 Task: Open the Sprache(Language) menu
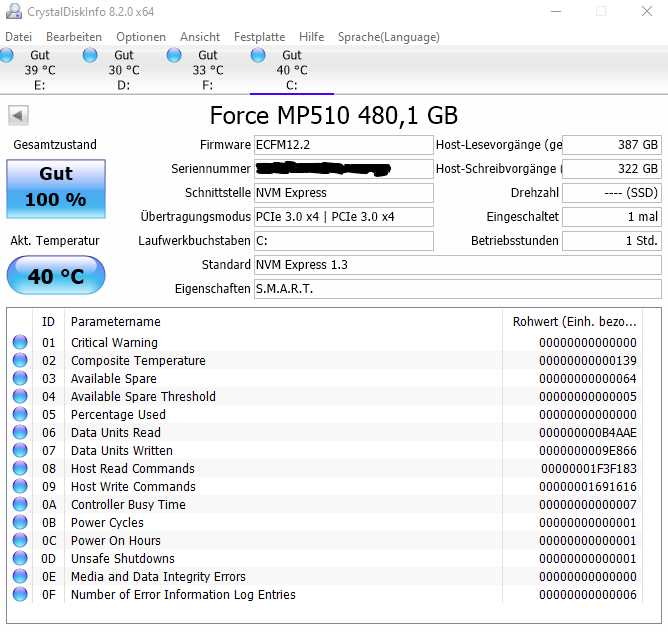tap(389, 37)
